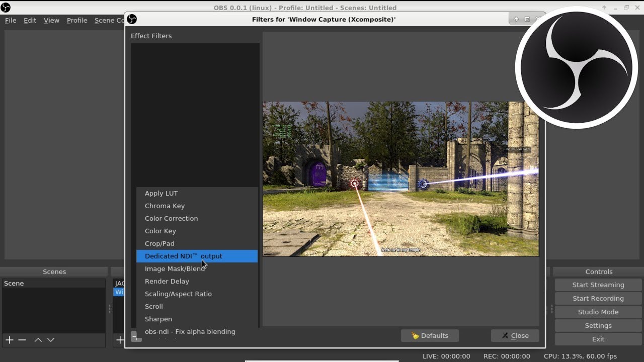Open the Edit menu

30,21
